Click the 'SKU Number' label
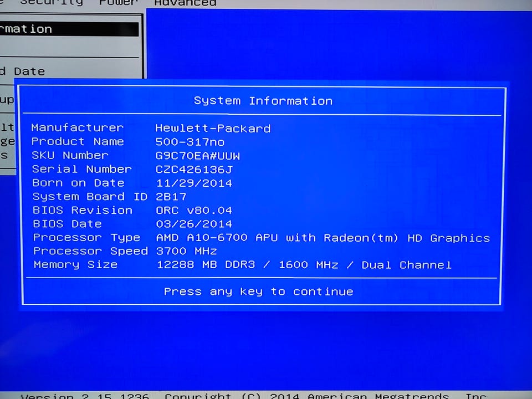 (70, 155)
